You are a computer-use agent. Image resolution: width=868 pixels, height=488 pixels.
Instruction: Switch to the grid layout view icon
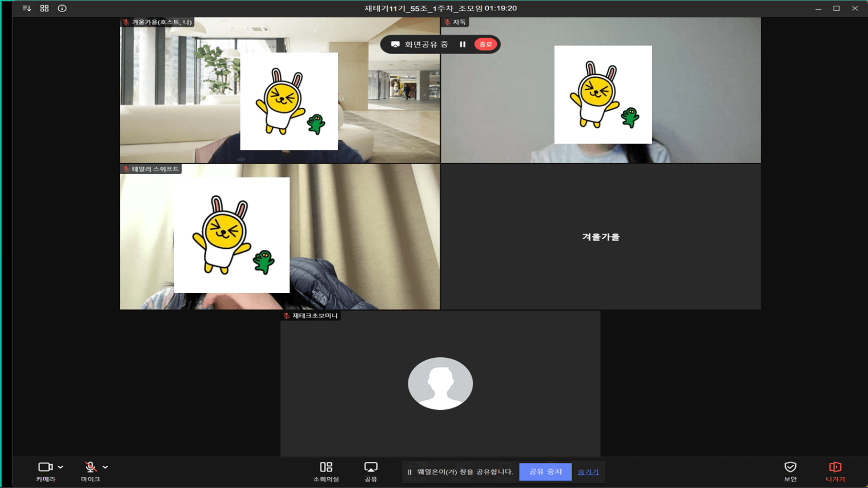tap(45, 9)
